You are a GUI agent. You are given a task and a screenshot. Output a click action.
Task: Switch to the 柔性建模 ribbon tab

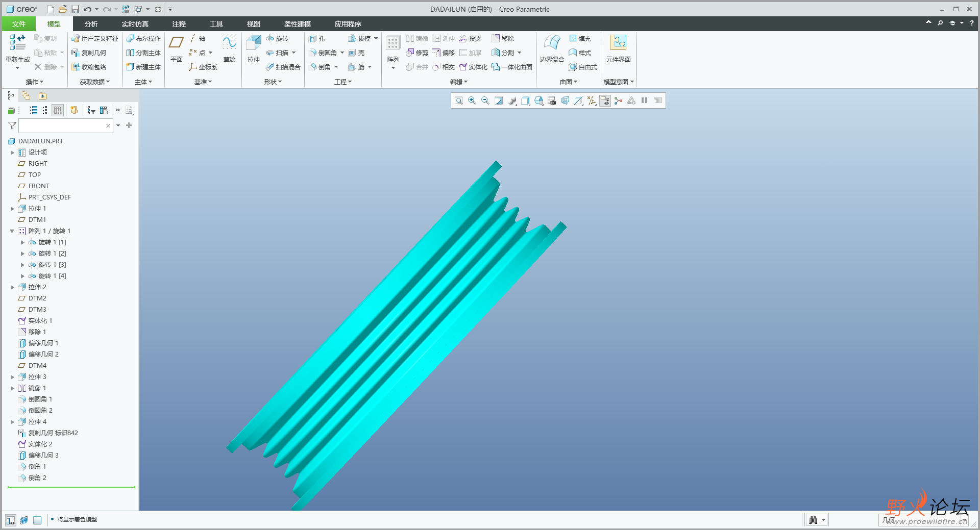298,24
